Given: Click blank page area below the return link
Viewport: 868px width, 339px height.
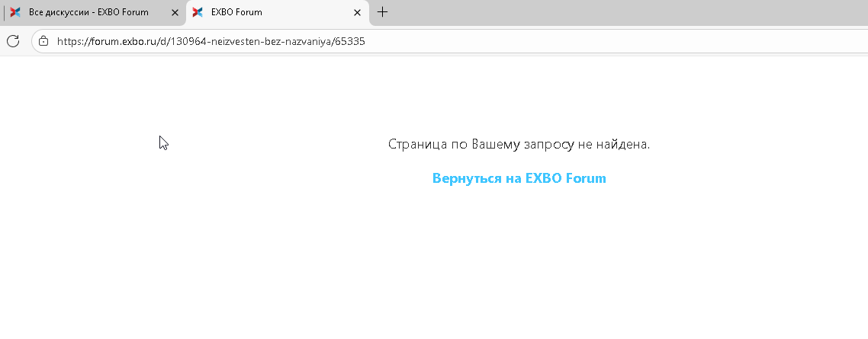Looking at the screenshot, I should click(x=519, y=267).
